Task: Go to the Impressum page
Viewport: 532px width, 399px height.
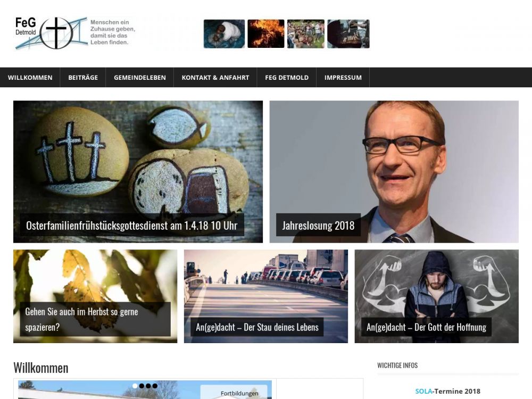Action: pyautogui.click(x=343, y=77)
